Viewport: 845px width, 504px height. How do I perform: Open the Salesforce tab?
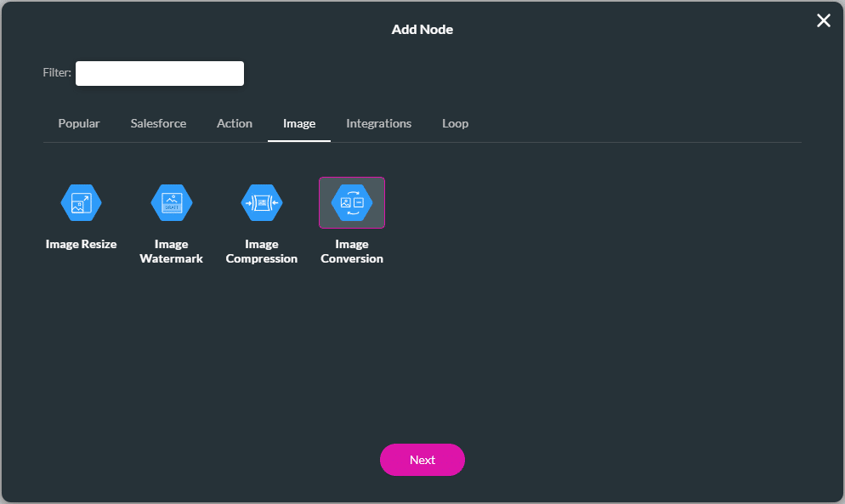[x=158, y=123]
